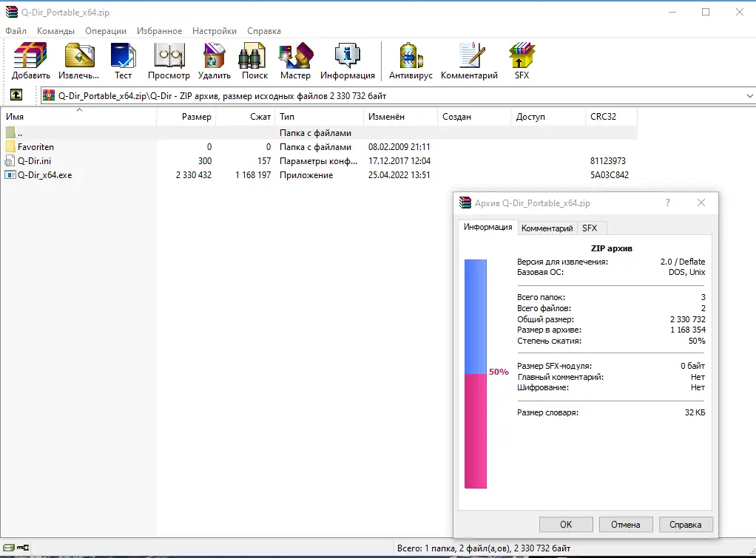The width and height of the screenshot is (756, 558).
Task: Click the key password icon in status bar
Action: (23, 548)
